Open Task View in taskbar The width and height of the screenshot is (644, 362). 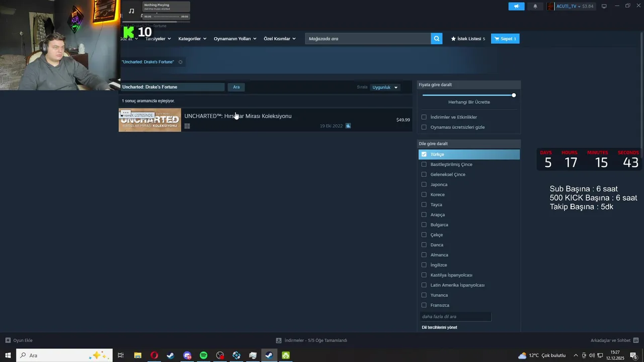tap(121, 355)
